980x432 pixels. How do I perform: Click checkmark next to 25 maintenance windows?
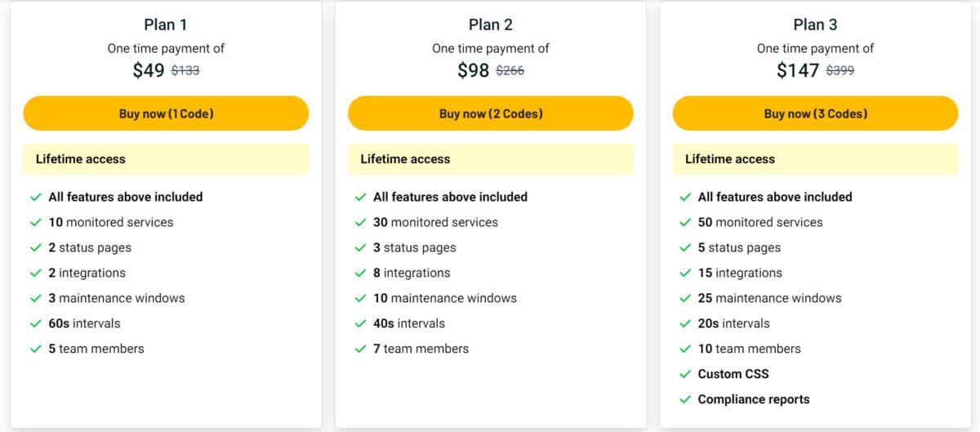[x=685, y=298]
